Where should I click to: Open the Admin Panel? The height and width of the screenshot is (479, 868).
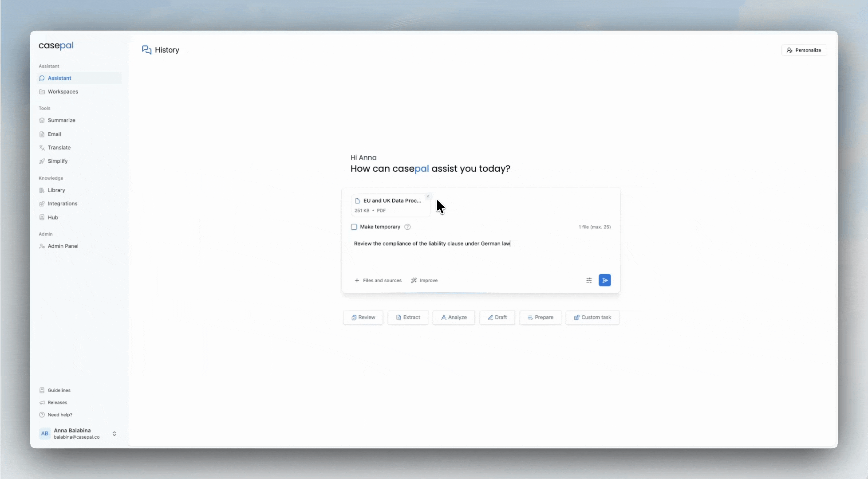(63, 246)
